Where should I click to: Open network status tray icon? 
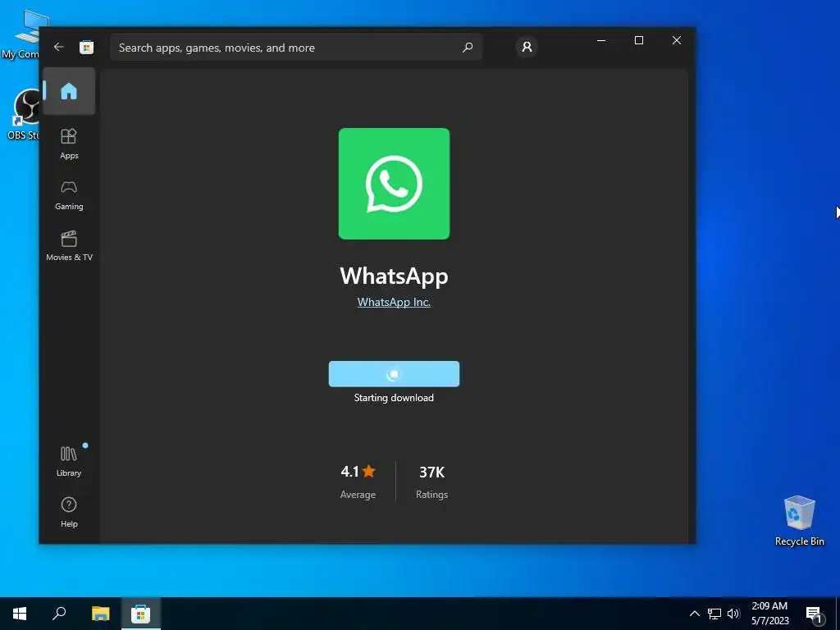714,614
